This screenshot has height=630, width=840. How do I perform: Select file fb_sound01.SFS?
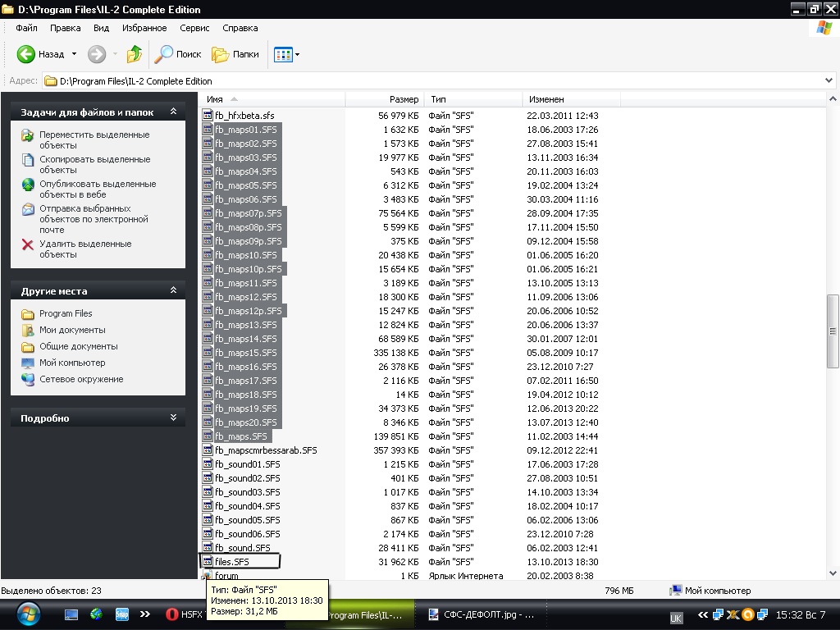[248, 464]
